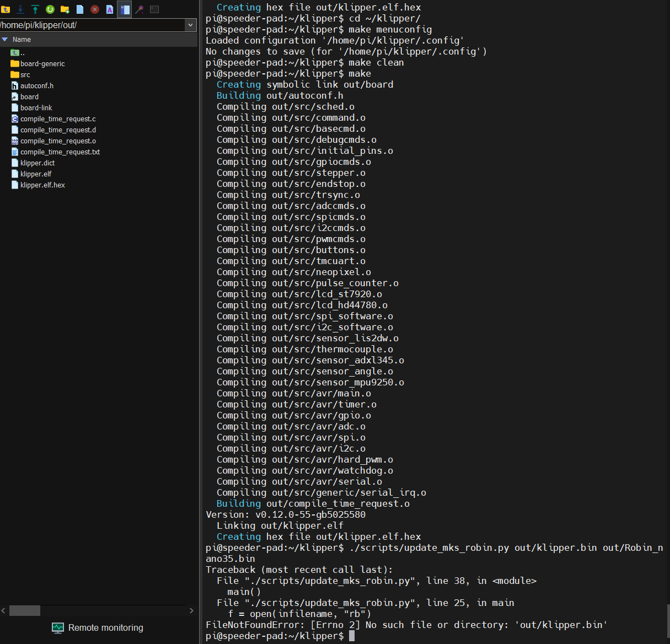Create a new folder using toolbar icon
Image resolution: width=670 pixels, height=644 pixels.
click(x=65, y=9)
